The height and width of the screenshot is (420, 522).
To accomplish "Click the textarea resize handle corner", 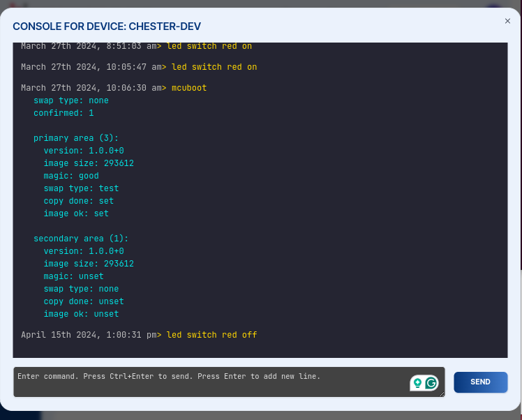I will coord(441,393).
